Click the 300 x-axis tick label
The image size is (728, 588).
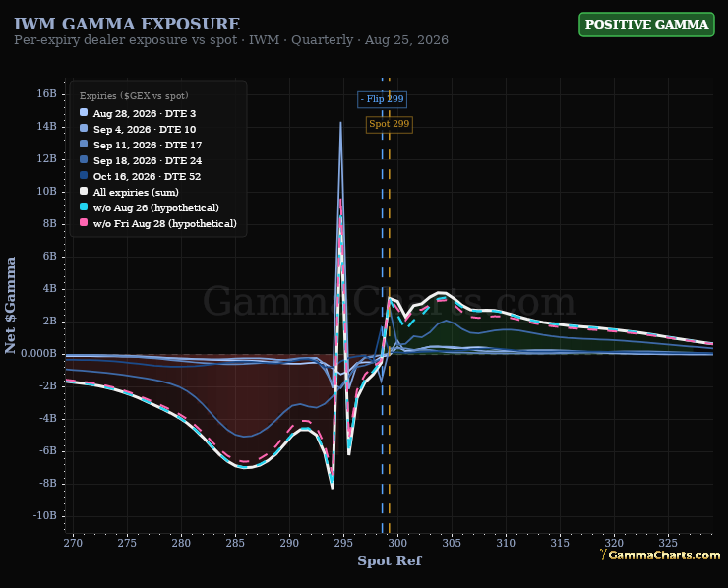397,543
